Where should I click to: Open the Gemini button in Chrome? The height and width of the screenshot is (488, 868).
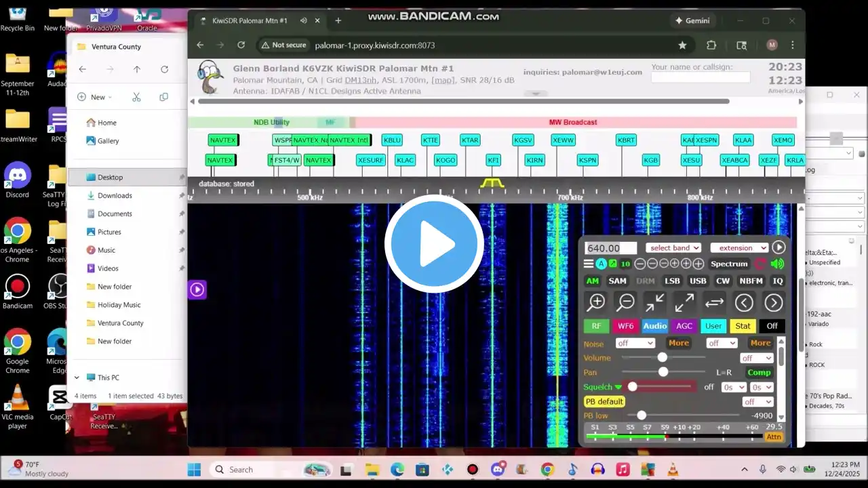pos(692,20)
